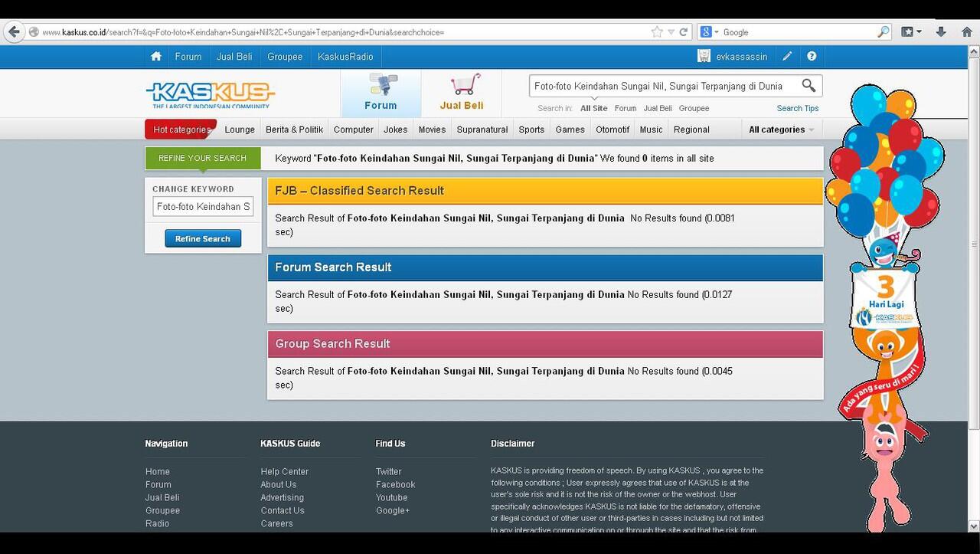Click the Kaskus search text field
The image size is (980, 554).
click(x=663, y=86)
